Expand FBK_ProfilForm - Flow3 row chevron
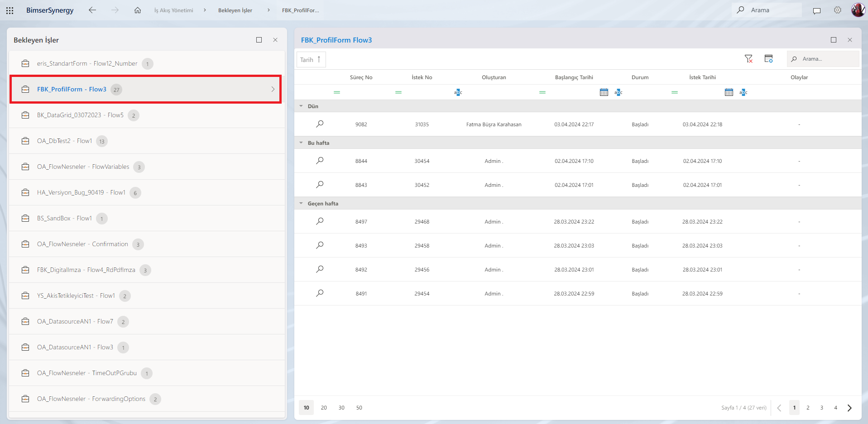Image resolution: width=868 pixels, height=424 pixels. 273,89
